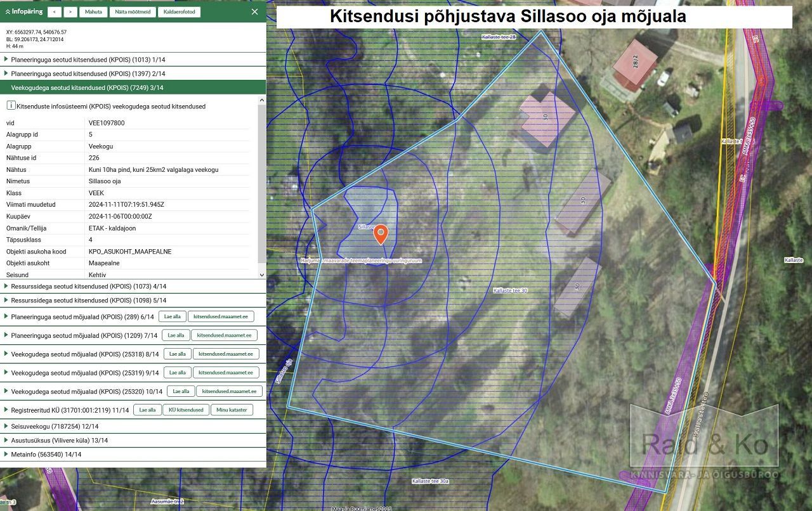Click the previous result '<' arrow
Screen dimensions: 812x511
click(55, 12)
